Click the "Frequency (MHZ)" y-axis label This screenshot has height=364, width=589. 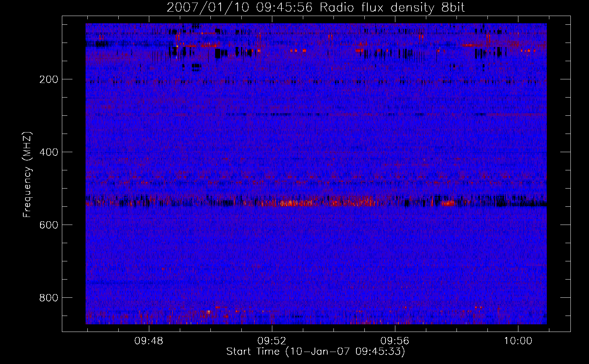click(x=28, y=175)
